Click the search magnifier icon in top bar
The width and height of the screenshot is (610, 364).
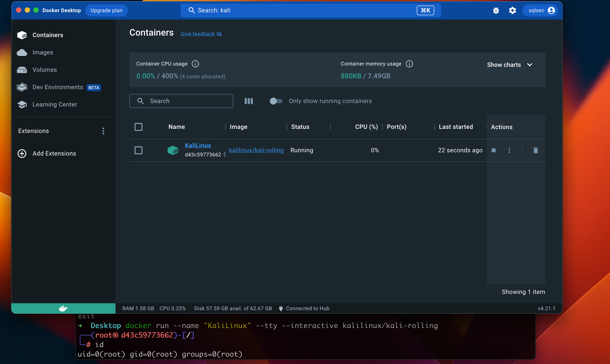pyautogui.click(x=191, y=10)
